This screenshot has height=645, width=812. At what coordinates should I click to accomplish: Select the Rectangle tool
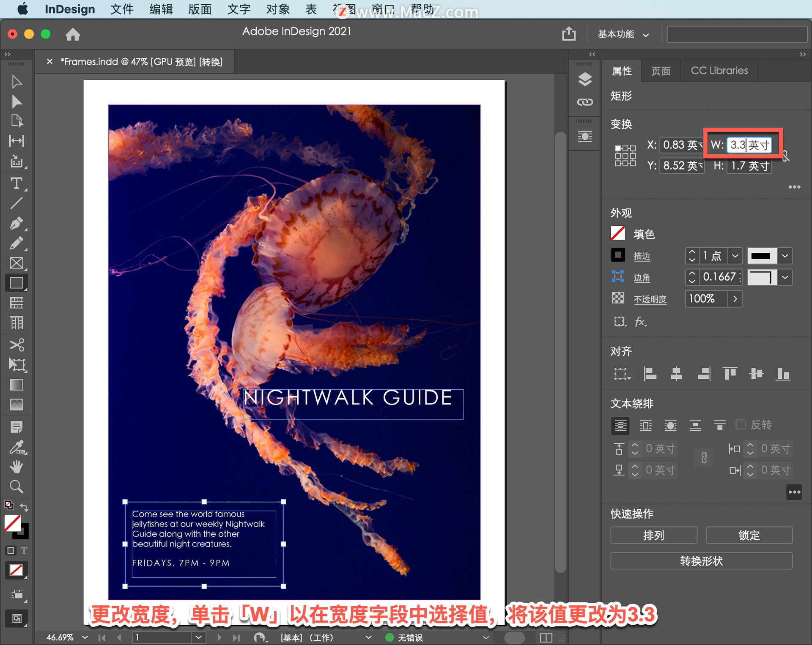click(x=16, y=283)
